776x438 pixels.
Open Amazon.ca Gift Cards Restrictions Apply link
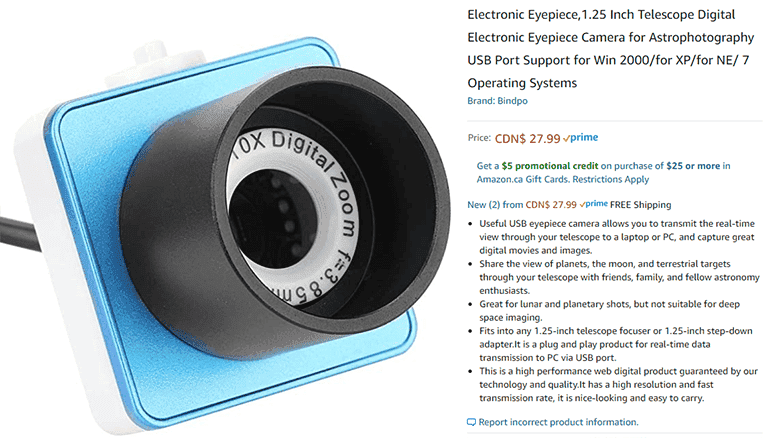coord(563,179)
